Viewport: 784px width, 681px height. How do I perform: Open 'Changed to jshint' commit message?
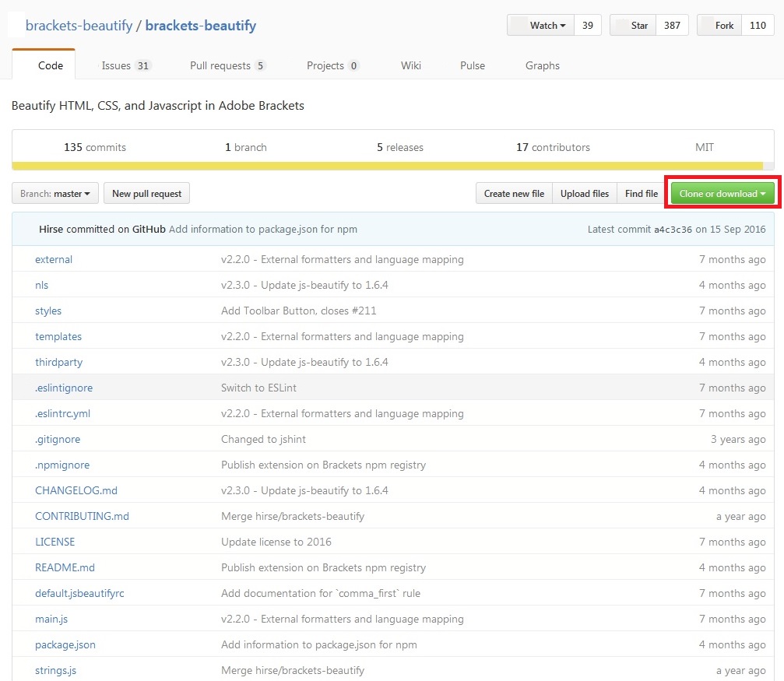click(263, 440)
